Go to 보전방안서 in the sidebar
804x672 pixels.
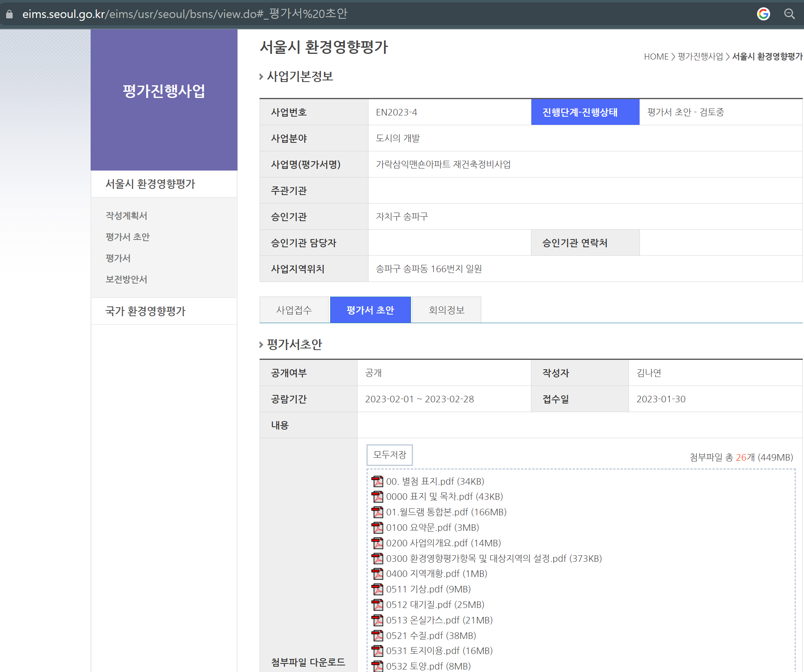point(127,279)
